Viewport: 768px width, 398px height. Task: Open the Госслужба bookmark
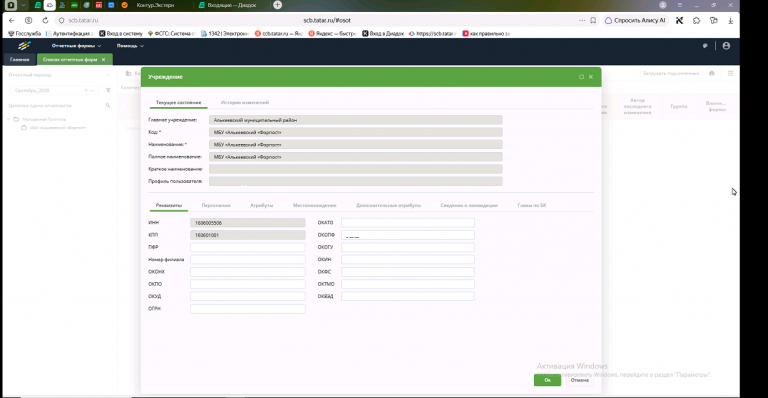tap(24, 33)
